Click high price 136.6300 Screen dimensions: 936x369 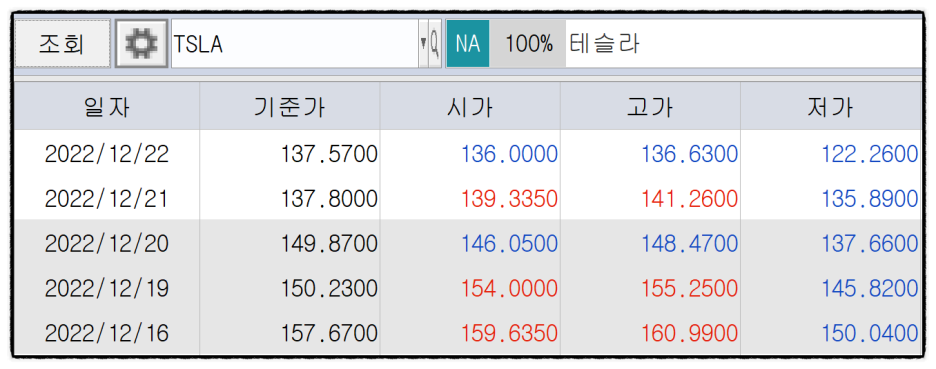(690, 155)
